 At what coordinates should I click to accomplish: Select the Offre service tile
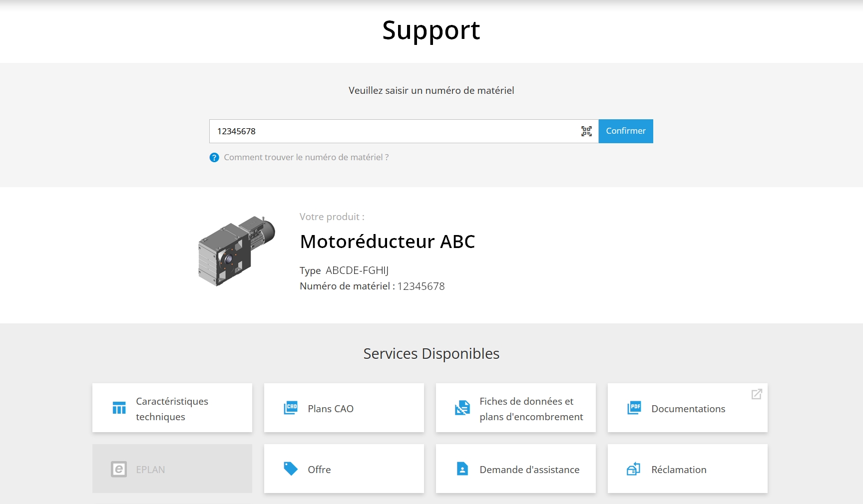tap(344, 469)
